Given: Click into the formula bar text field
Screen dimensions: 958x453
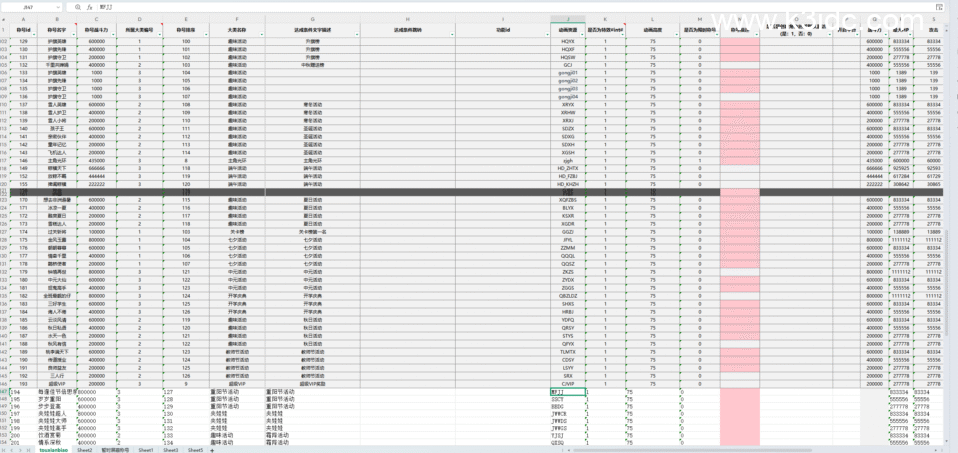Looking at the screenshot, I should (500, 7).
